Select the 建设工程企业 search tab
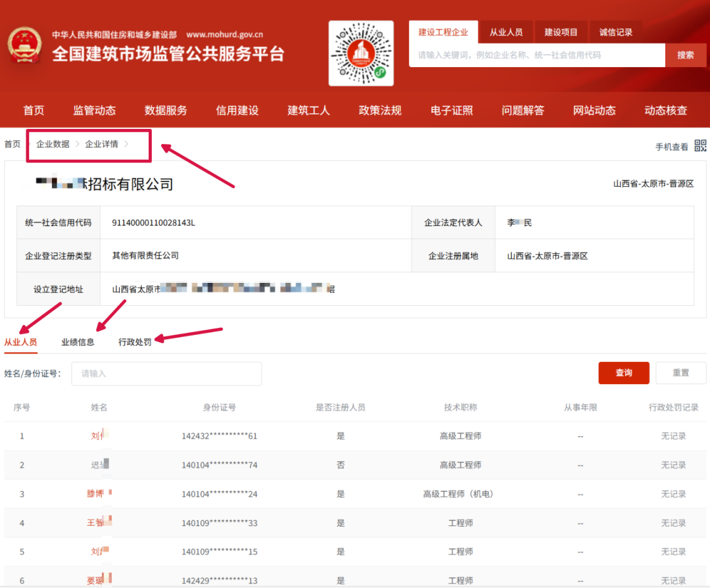The image size is (710, 588). coord(443,32)
